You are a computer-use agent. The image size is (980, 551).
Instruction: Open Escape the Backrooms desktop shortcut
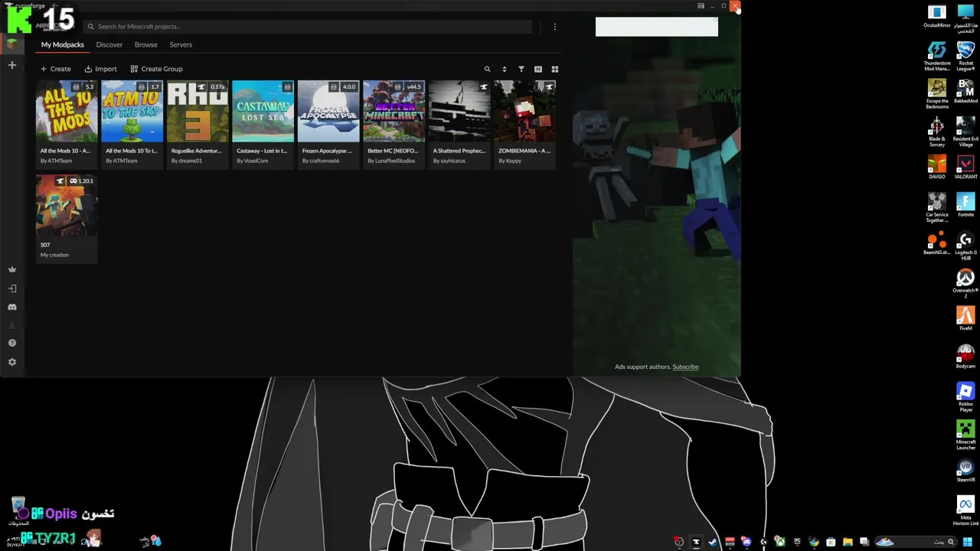tap(937, 93)
